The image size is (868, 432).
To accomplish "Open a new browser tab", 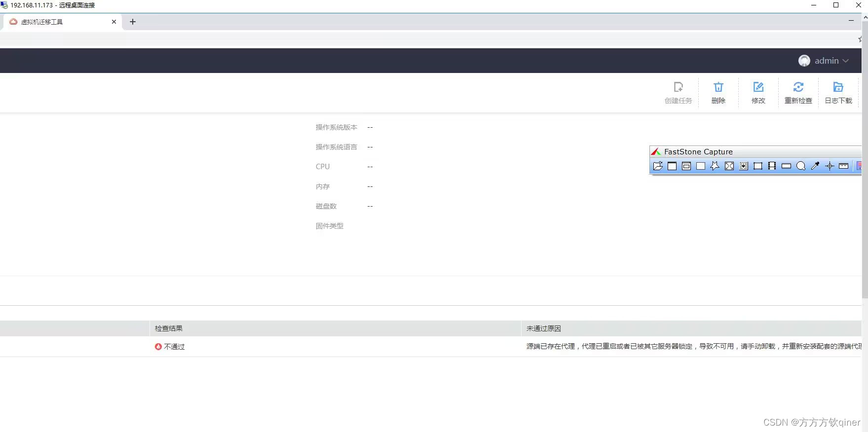I will coord(133,22).
